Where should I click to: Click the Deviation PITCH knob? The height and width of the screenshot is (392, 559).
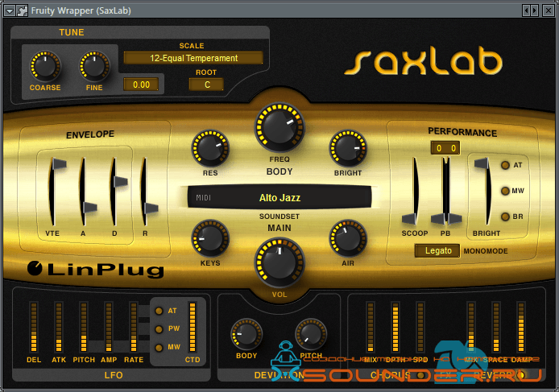tap(311, 335)
